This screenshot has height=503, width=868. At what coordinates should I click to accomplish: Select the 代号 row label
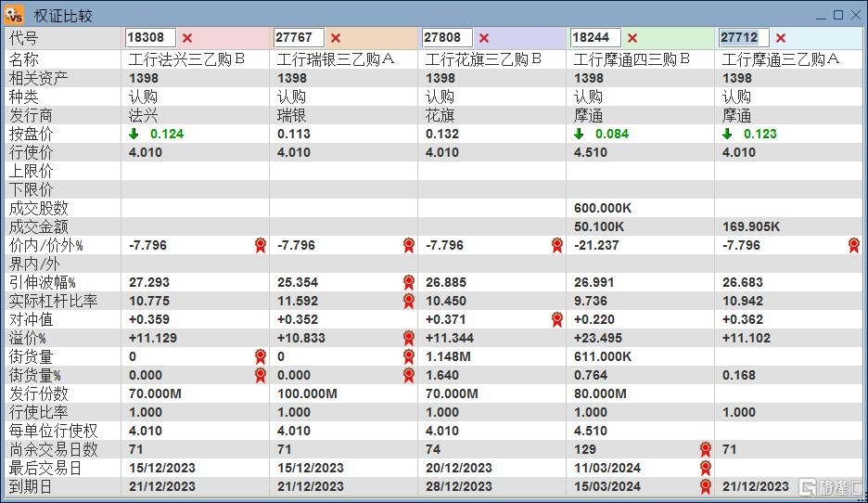tap(24, 38)
